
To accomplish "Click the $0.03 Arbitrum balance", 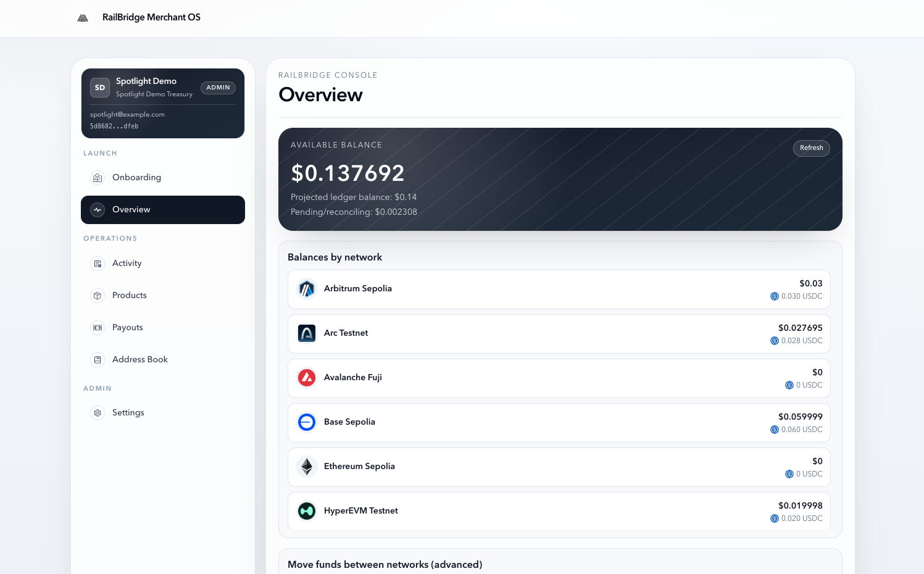I will click(x=810, y=284).
